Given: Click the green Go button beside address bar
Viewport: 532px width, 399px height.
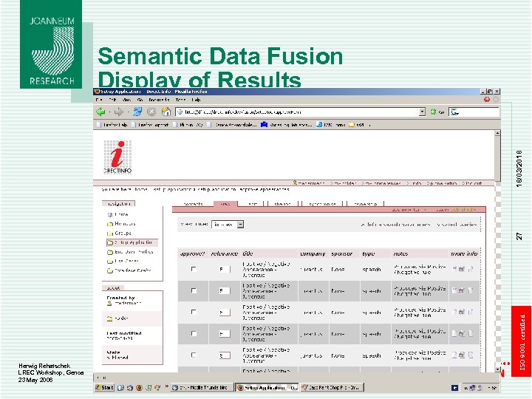Looking at the screenshot, I should [x=437, y=112].
